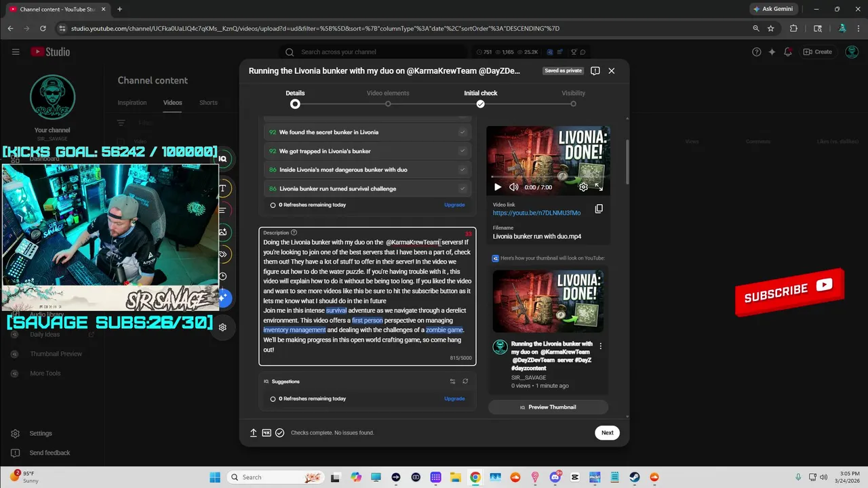Copy the video link
Viewport: 868px width, 488px height.
tap(599, 209)
